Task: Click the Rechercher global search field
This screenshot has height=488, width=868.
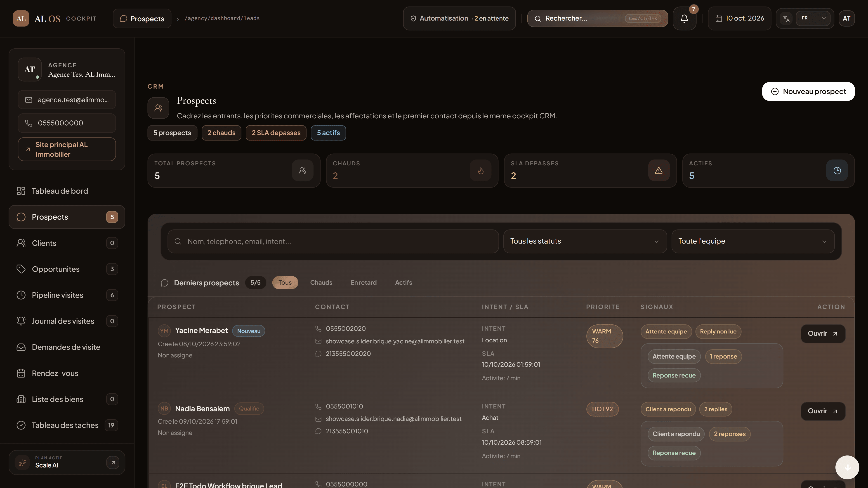Action: pyautogui.click(x=597, y=19)
